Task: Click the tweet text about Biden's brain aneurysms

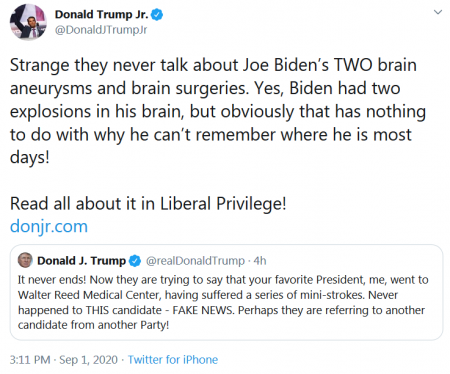Action: pos(218,111)
